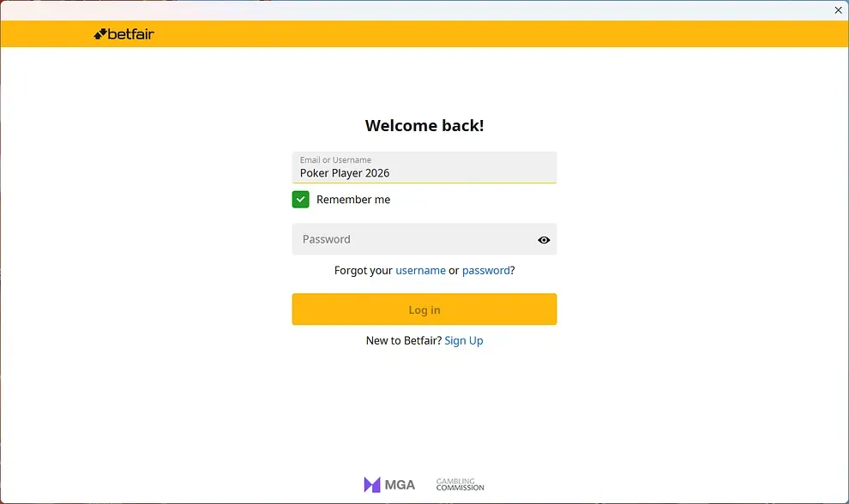Open the forgot password link
849x504 pixels.
click(x=485, y=270)
